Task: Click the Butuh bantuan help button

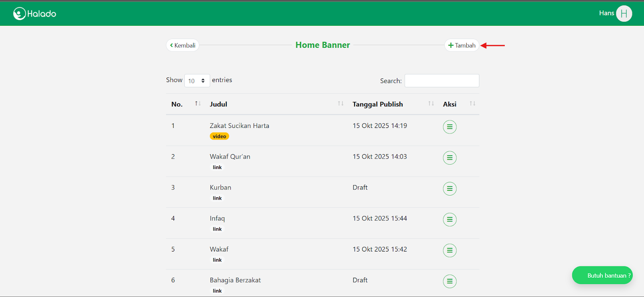Action: point(602,275)
